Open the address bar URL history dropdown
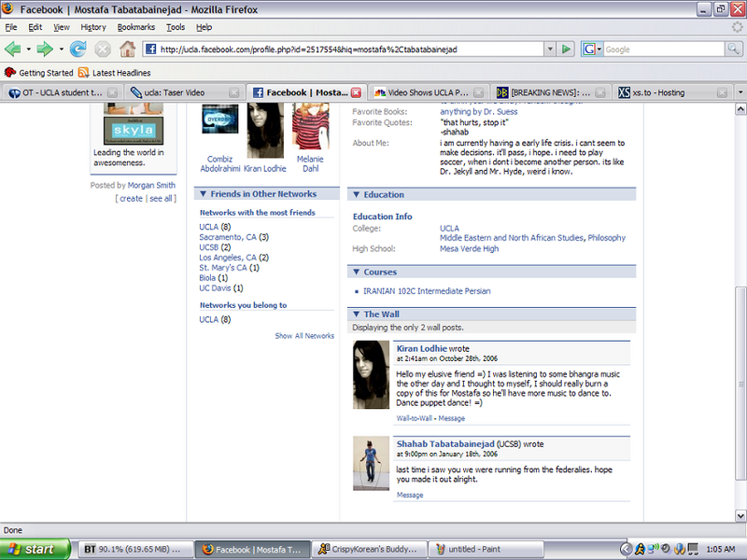 tap(550, 49)
